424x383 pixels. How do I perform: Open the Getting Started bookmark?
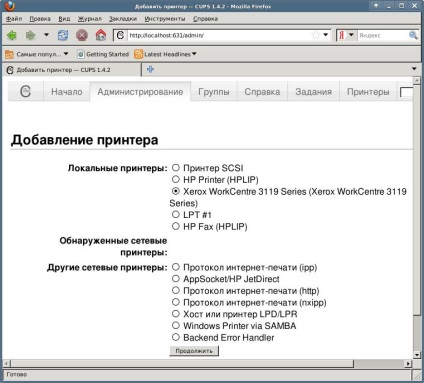pyautogui.click(x=103, y=54)
